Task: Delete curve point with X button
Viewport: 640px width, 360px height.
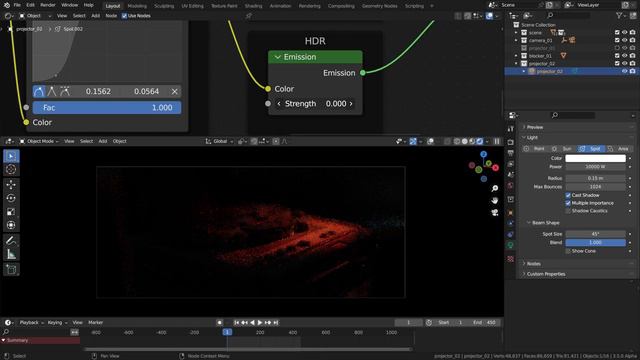Action: point(175,91)
